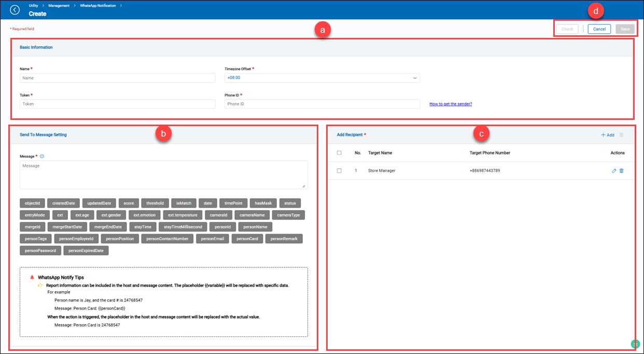
Task: Go to Management breadcrumb item
Action: (59, 5)
